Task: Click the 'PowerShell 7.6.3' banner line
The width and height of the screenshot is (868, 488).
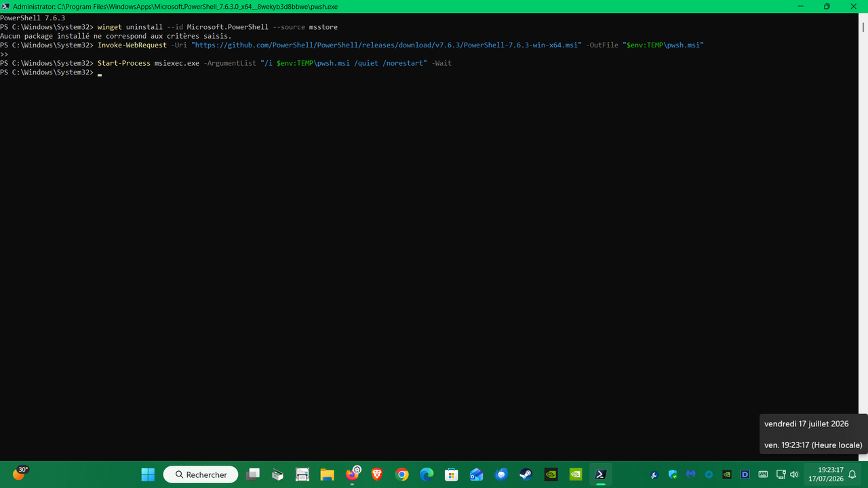Action: tap(33, 18)
